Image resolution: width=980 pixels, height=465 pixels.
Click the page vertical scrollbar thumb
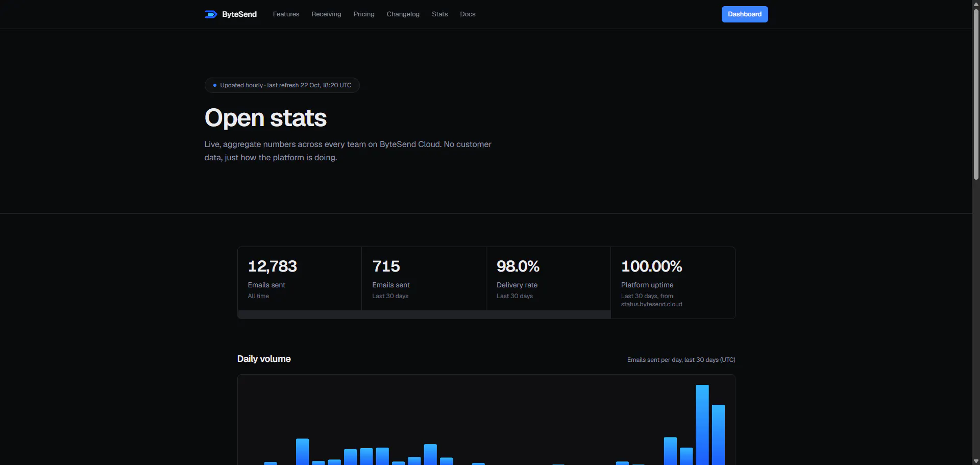pyautogui.click(x=976, y=94)
